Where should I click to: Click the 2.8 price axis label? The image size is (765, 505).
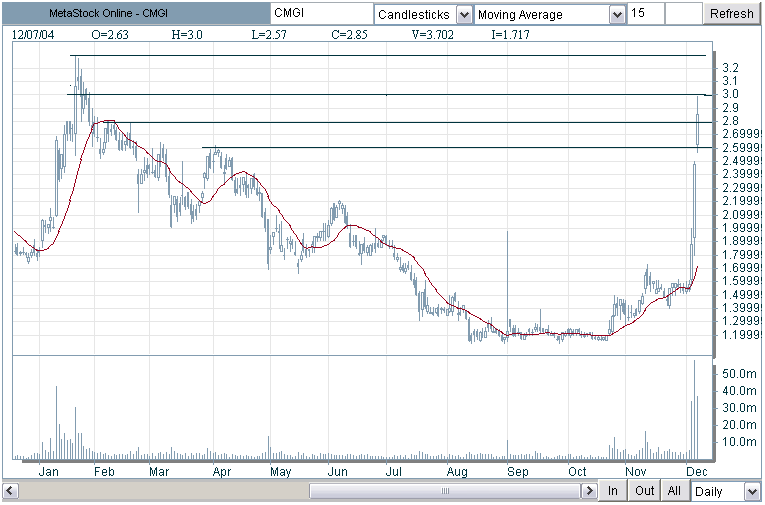point(730,121)
